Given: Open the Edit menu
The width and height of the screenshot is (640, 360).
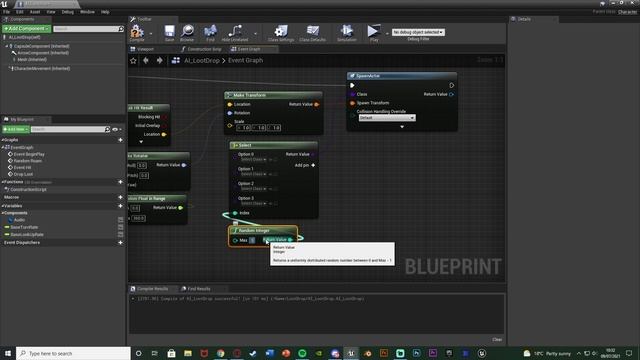Looking at the screenshot, I should 19,12.
